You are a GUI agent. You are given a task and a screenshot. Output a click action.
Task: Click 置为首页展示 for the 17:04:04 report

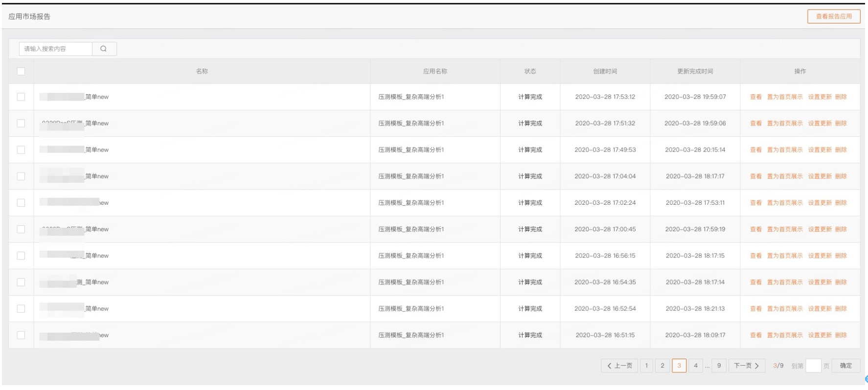click(785, 176)
